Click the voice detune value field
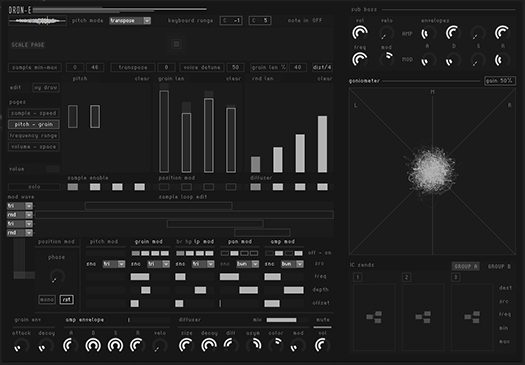Screen dimensions: 525x365 (235, 67)
